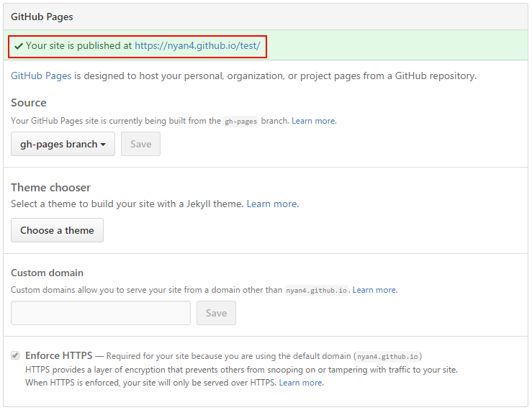Click the Choose a theme button

(57, 230)
